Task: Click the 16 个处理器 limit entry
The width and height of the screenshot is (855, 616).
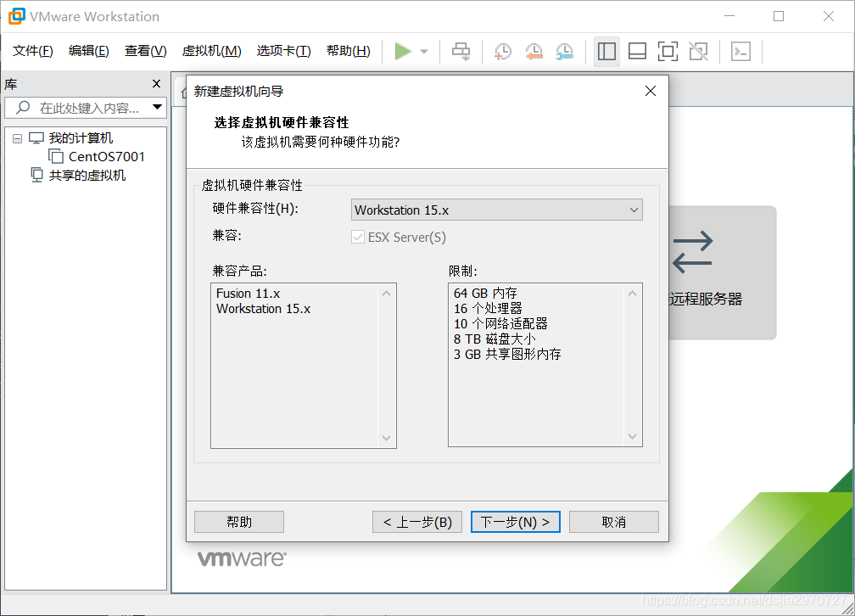Action: 488,309
